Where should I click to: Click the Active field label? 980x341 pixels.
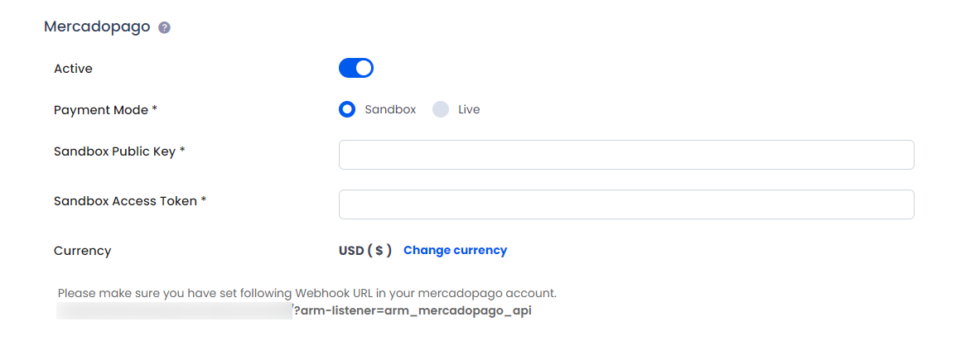(73, 69)
